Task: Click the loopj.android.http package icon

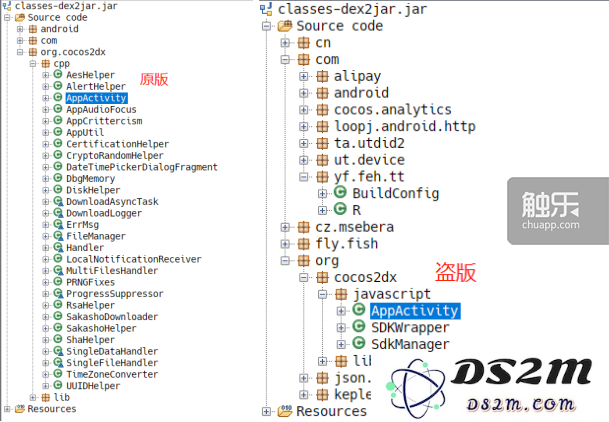Action: coord(322,127)
